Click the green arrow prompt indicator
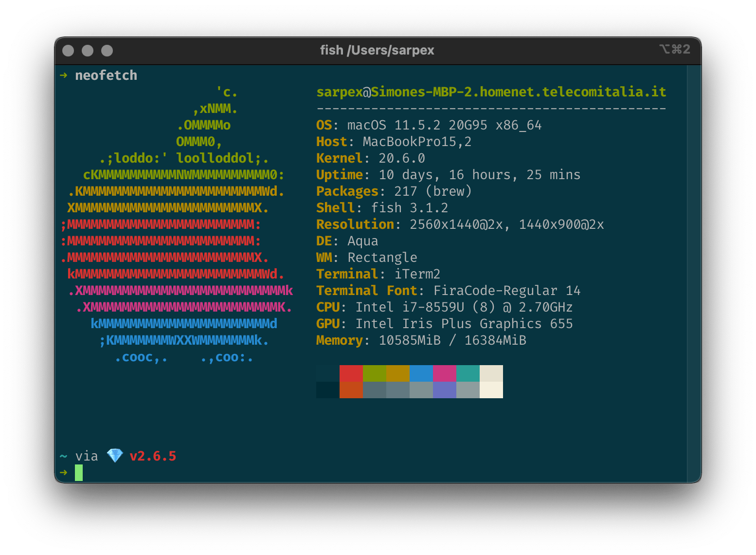756x555 pixels. click(x=64, y=472)
